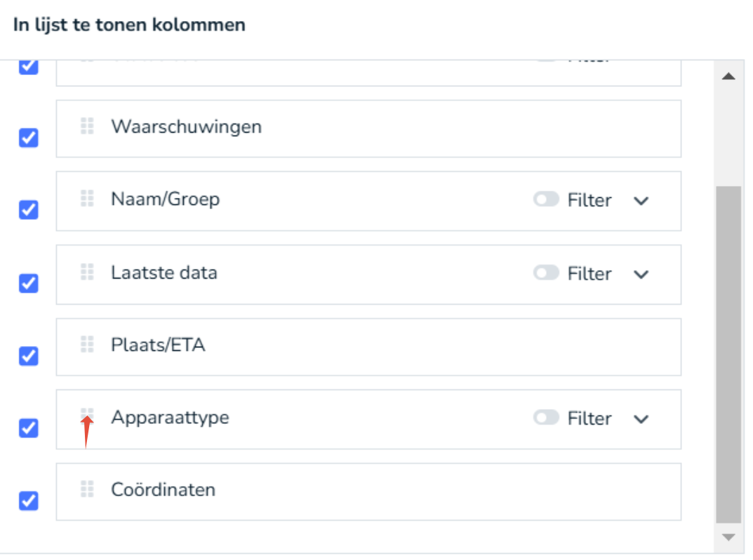This screenshot has height=560, width=753.
Task: Expand the Naam/Groep chevron dropdown
Action: [x=641, y=201]
